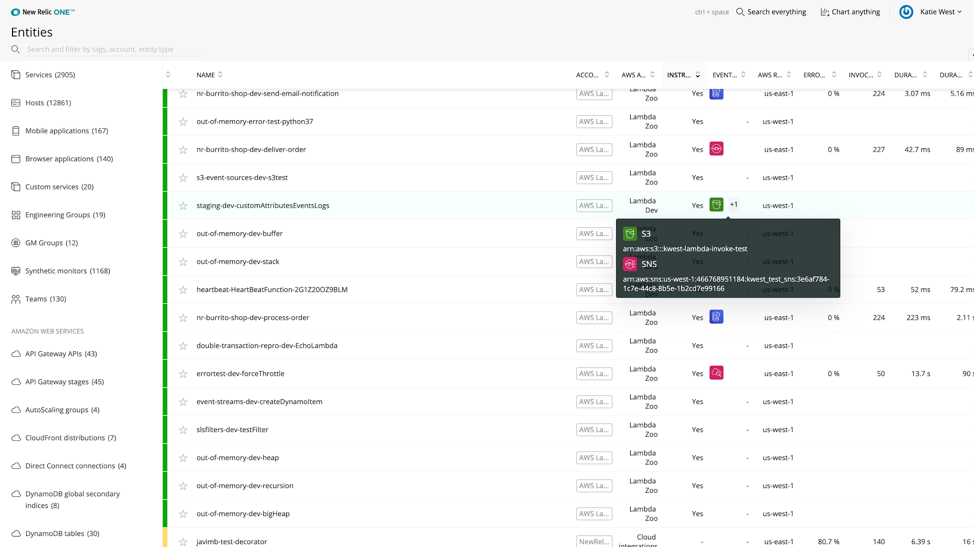Image resolution: width=974 pixels, height=547 pixels.
Task: Open CloudFront distributions (7)
Action: pos(71,438)
